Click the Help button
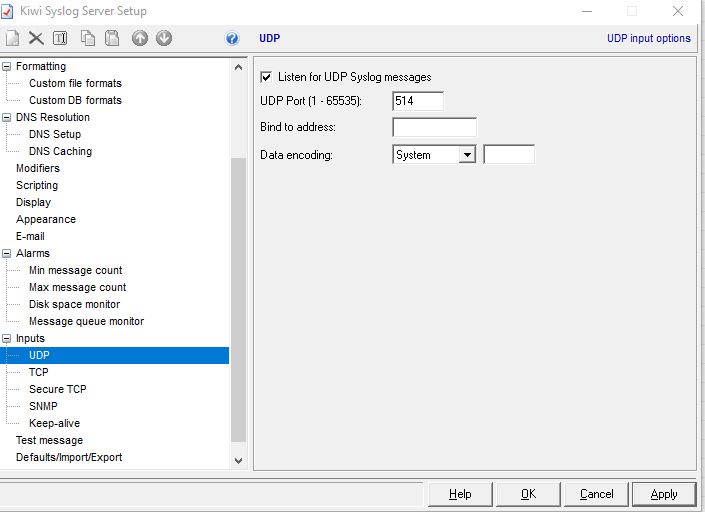 coord(460,494)
